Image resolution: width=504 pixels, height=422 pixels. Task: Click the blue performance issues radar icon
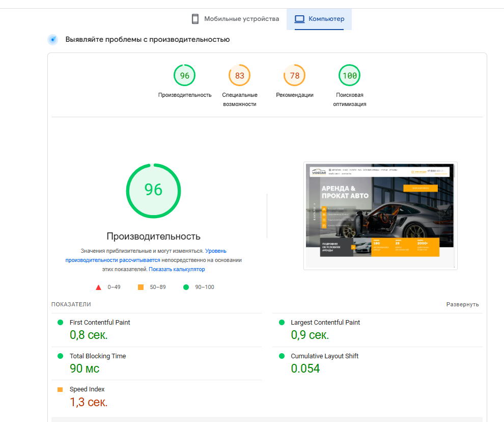[x=53, y=40]
